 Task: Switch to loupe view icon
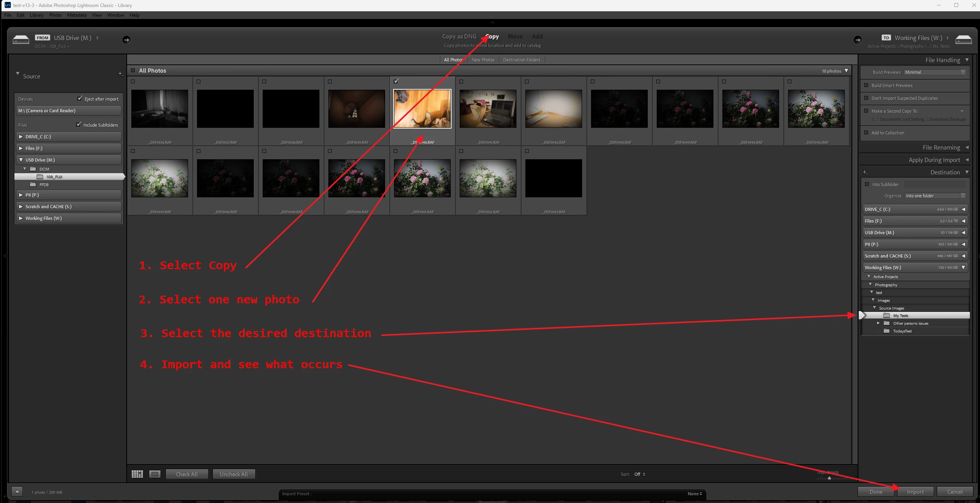[x=155, y=474]
